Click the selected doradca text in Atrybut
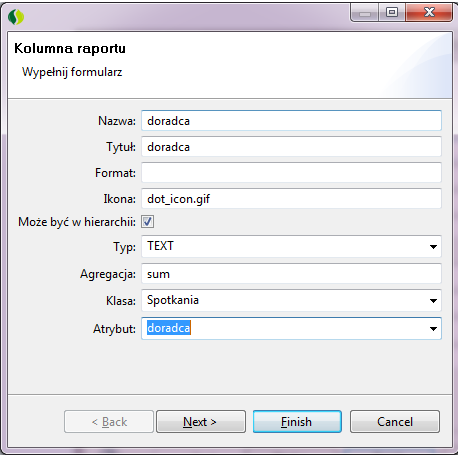Viewport: 458px width, 458px height. pos(169,328)
